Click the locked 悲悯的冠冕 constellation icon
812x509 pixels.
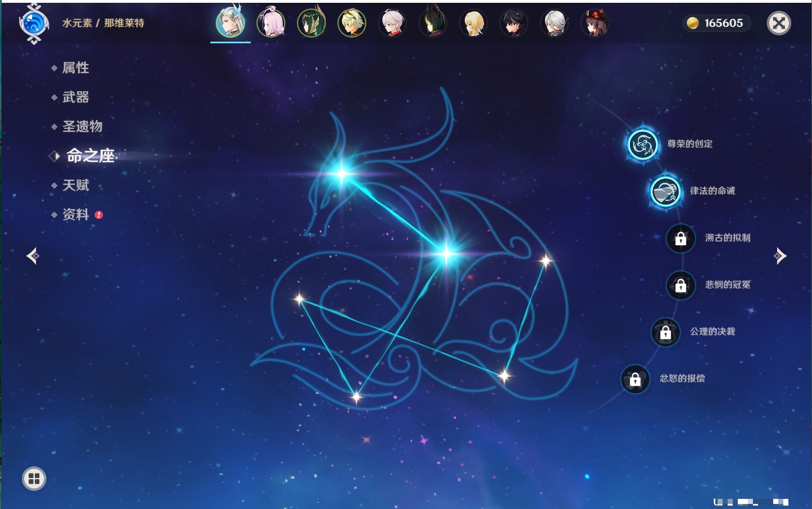pyautogui.click(x=680, y=285)
